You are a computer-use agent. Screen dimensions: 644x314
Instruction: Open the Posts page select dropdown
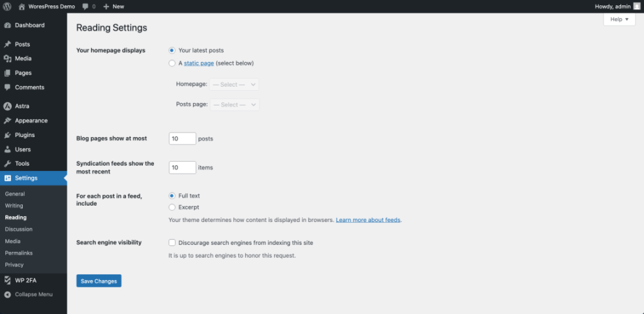coord(234,104)
